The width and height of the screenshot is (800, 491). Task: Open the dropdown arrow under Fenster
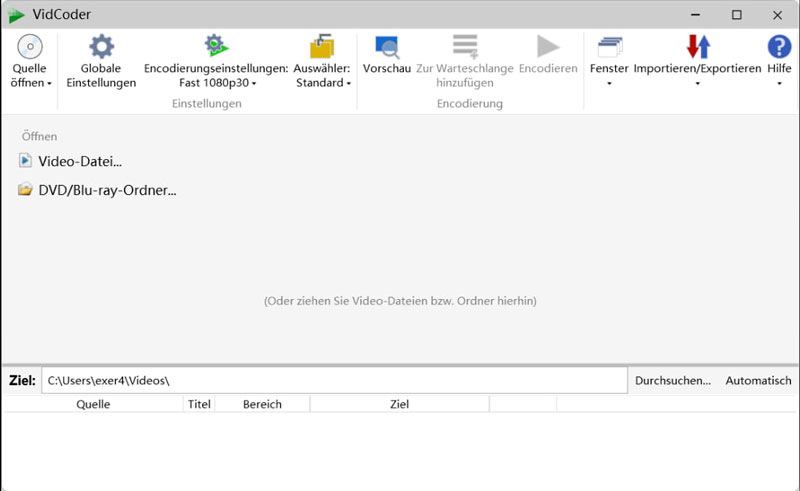pyautogui.click(x=609, y=84)
